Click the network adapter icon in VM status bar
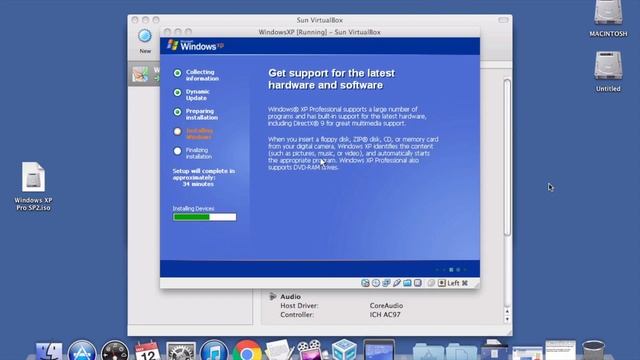 [386, 283]
